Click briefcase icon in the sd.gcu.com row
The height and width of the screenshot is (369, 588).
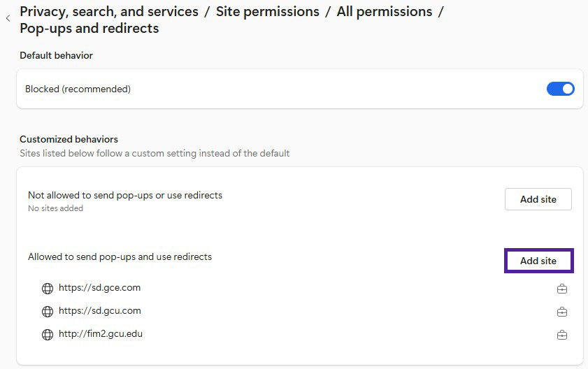pos(561,312)
